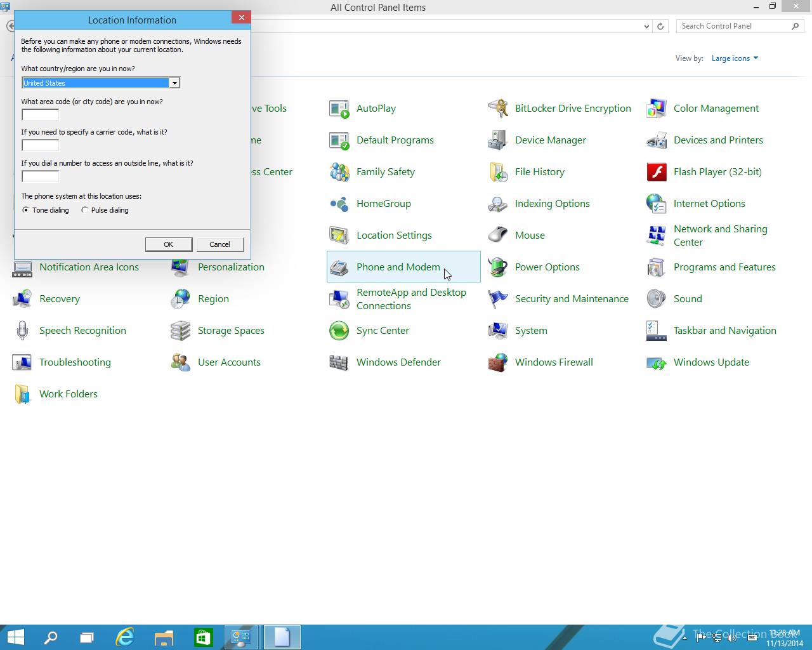The image size is (812, 650).
Task: Open the User Accounts link
Action: [x=229, y=362]
